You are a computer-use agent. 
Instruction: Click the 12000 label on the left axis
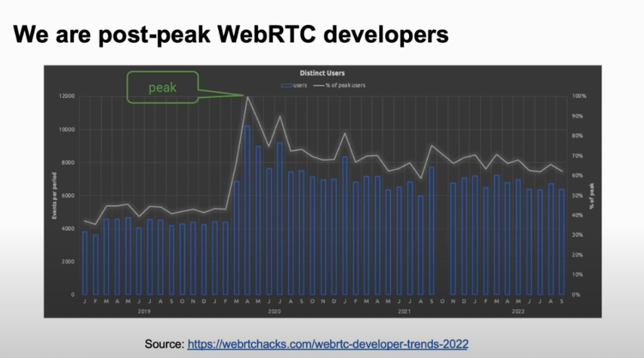tap(66, 96)
